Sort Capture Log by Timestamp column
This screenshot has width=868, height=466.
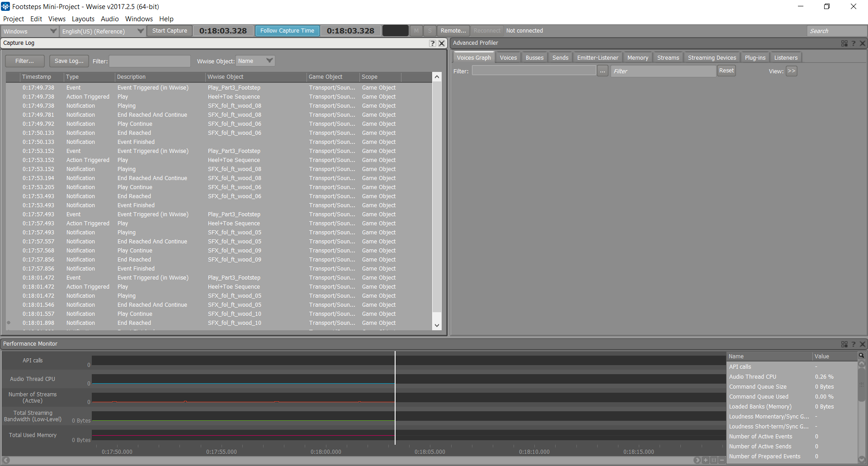tap(42, 77)
